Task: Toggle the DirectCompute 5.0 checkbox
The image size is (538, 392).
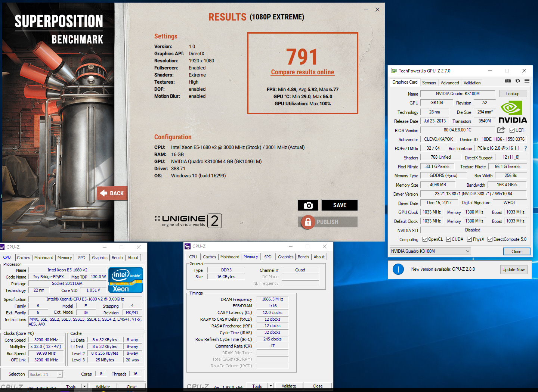Action: (490, 239)
